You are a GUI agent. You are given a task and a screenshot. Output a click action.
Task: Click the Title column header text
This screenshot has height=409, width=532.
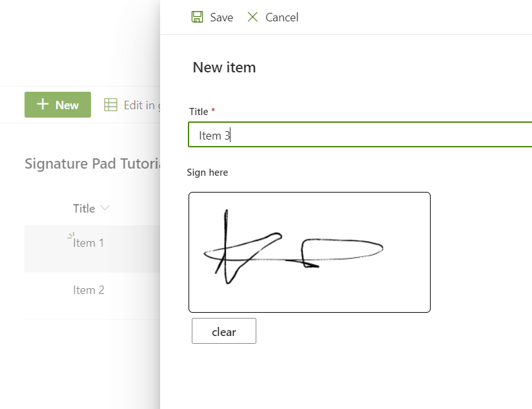(x=84, y=209)
